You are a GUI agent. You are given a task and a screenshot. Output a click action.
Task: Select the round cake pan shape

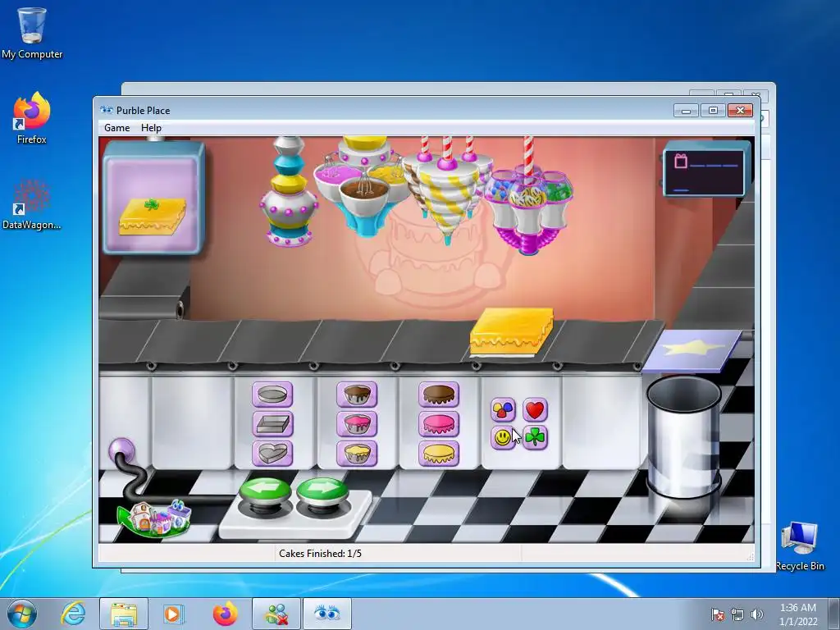click(272, 395)
